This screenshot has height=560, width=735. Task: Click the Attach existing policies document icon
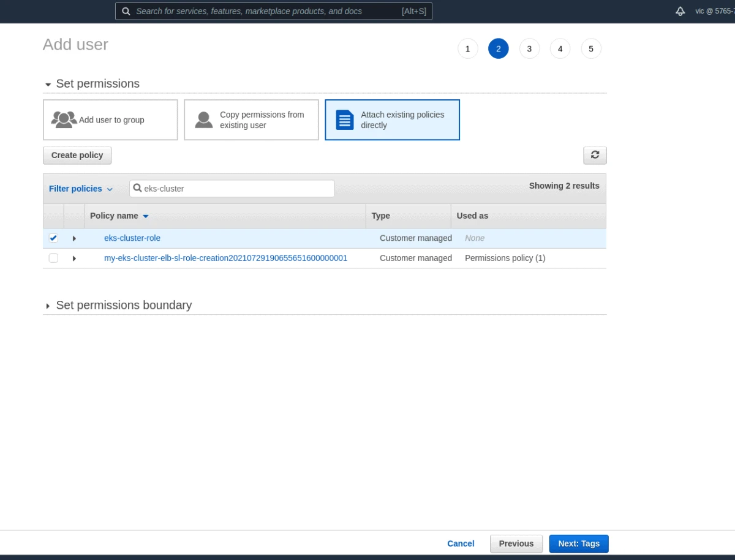pos(344,120)
